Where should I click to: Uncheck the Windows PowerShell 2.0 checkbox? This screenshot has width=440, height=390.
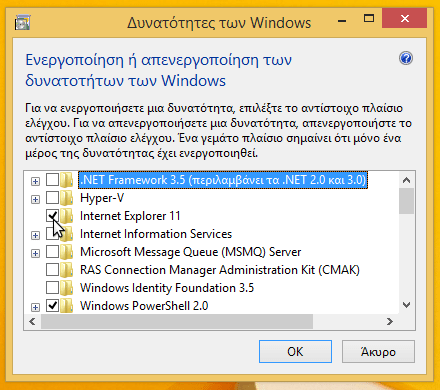point(52,306)
